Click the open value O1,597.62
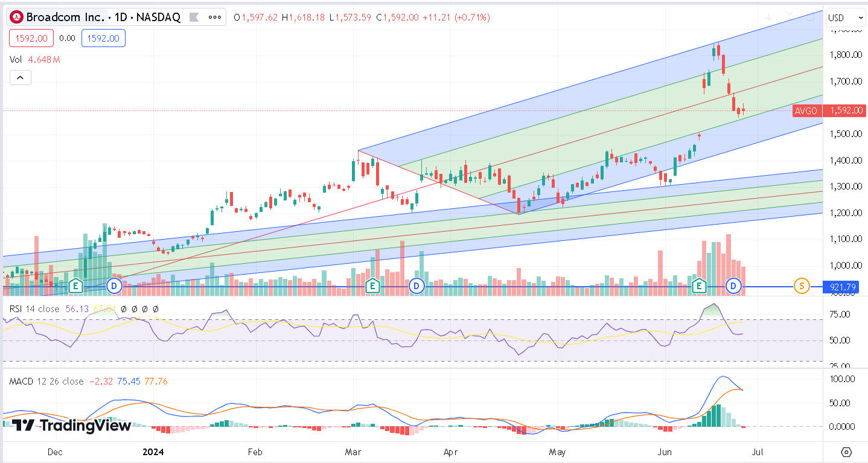 click(x=256, y=18)
